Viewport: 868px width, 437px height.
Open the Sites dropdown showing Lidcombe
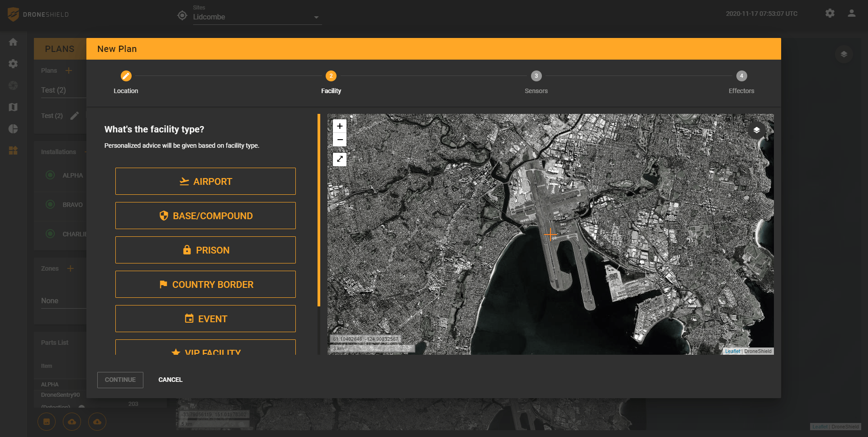coord(256,17)
